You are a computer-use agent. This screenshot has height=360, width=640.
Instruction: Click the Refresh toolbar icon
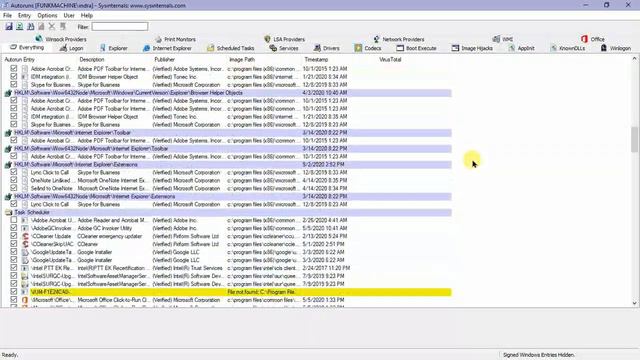tap(20, 27)
